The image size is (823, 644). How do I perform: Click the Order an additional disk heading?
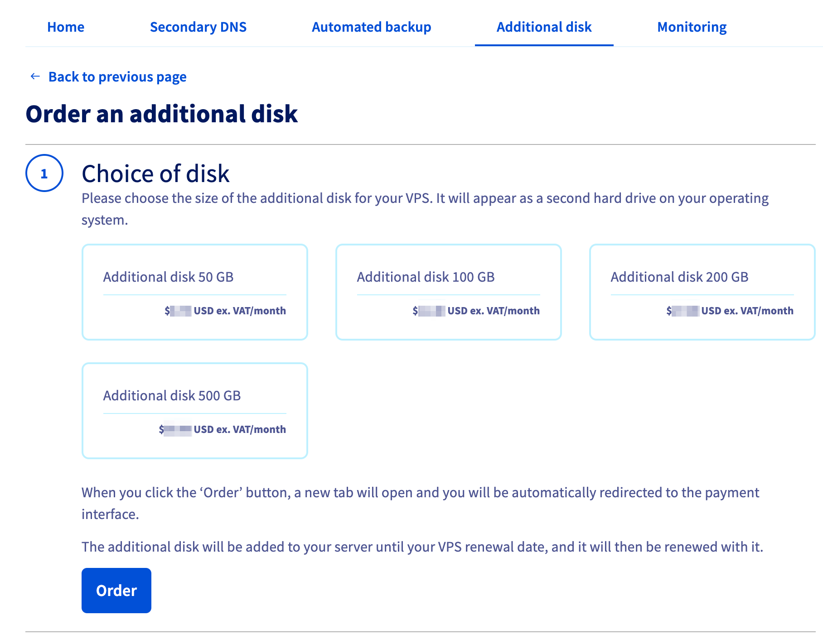[162, 114]
